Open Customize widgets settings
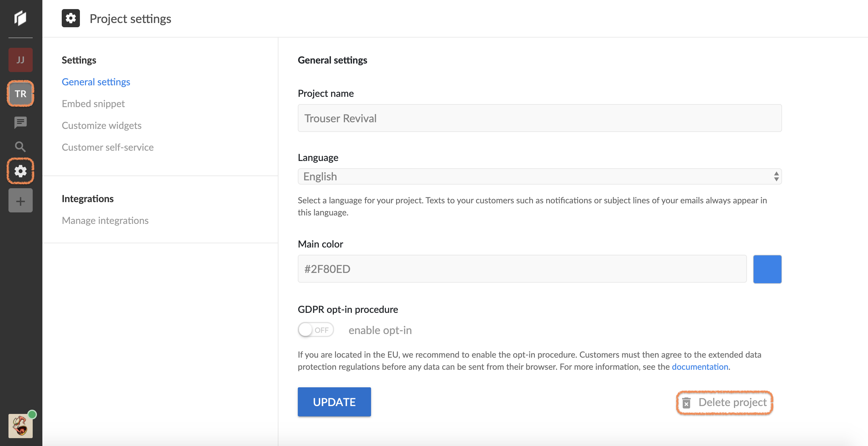The image size is (868, 446). click(x=101, y=125)
